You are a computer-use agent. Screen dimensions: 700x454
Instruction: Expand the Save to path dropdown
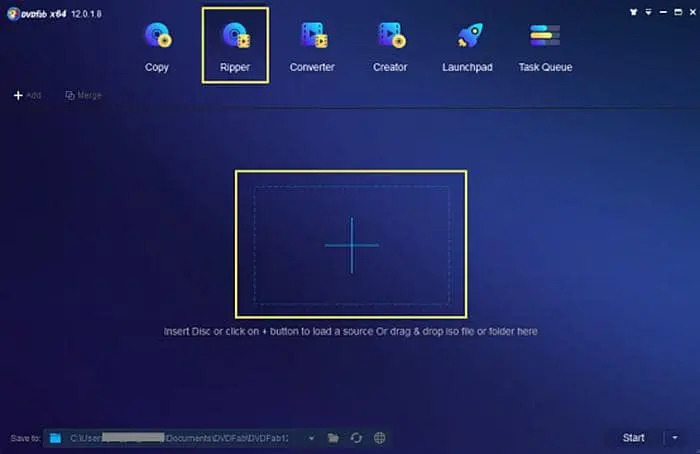click(x=311, y=438)
